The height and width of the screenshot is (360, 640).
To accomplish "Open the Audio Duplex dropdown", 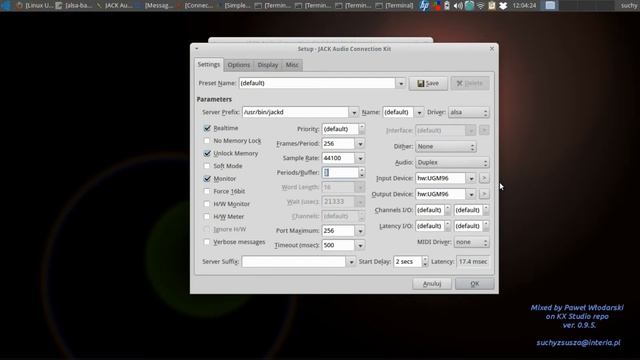I will click(x=452, y=162).
